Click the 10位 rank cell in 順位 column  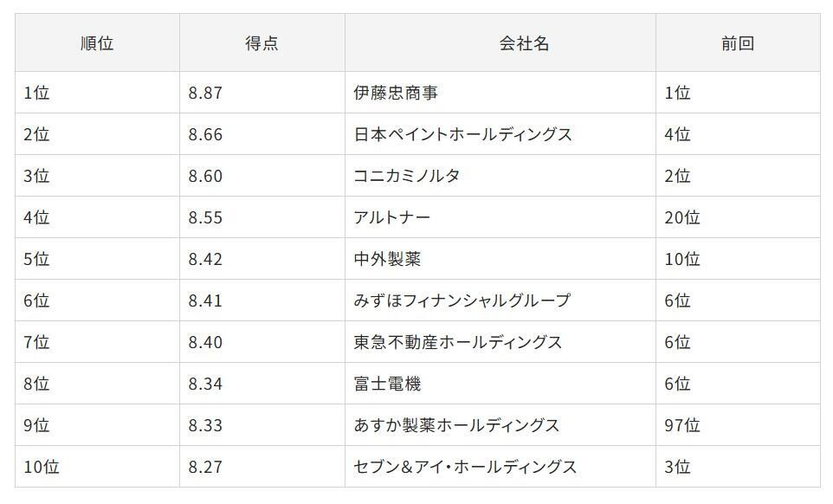click(42, 467)
